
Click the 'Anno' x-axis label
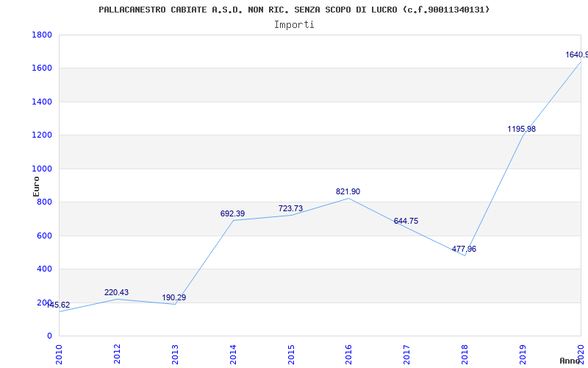coord(570,361)
